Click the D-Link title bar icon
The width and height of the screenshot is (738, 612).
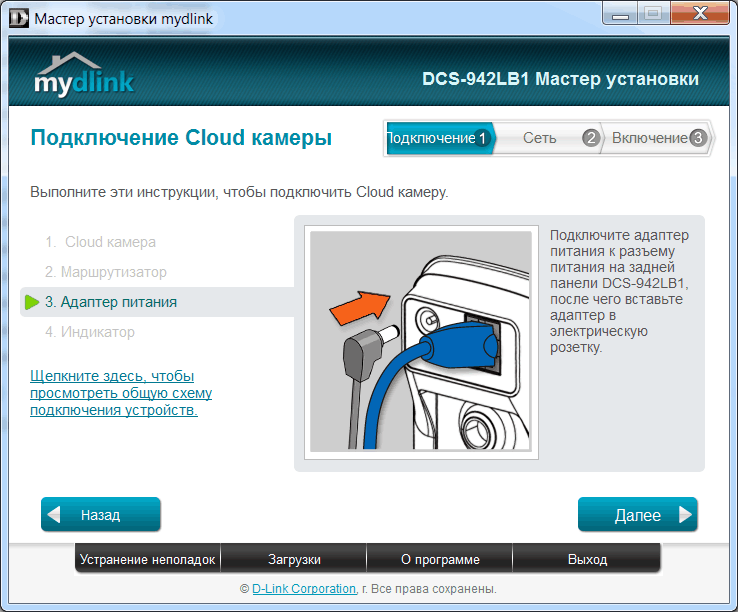click(19, 18)
